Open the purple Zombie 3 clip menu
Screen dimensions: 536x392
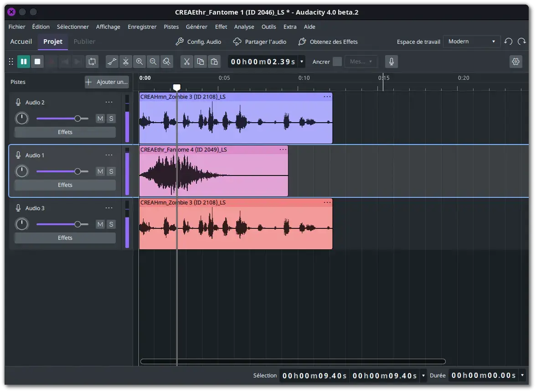click(x=327, y=97)
